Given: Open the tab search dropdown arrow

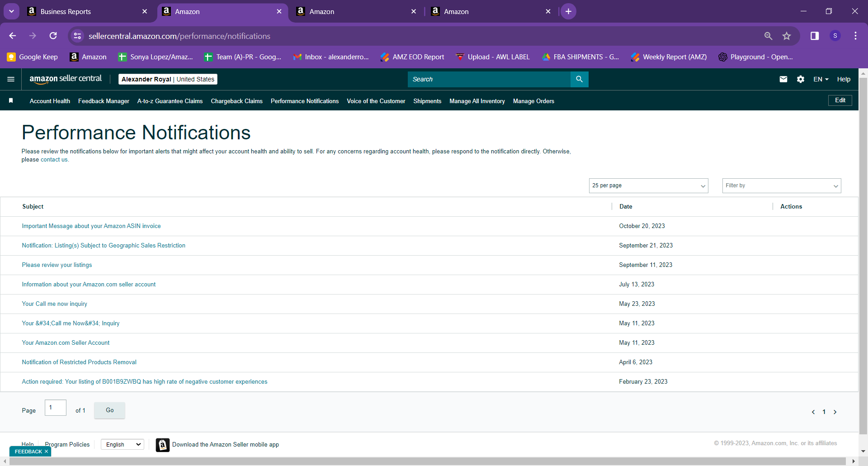Looking at the screenshot, I should pyautogui.click(x=11, y=11).
